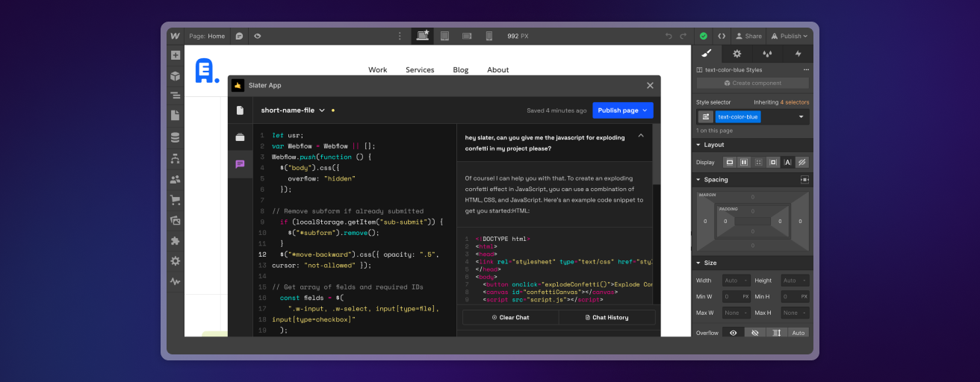Viewport: 980px width, 382px height.
Task: Set overflow to hidden
Action: [x=754, y=333]
